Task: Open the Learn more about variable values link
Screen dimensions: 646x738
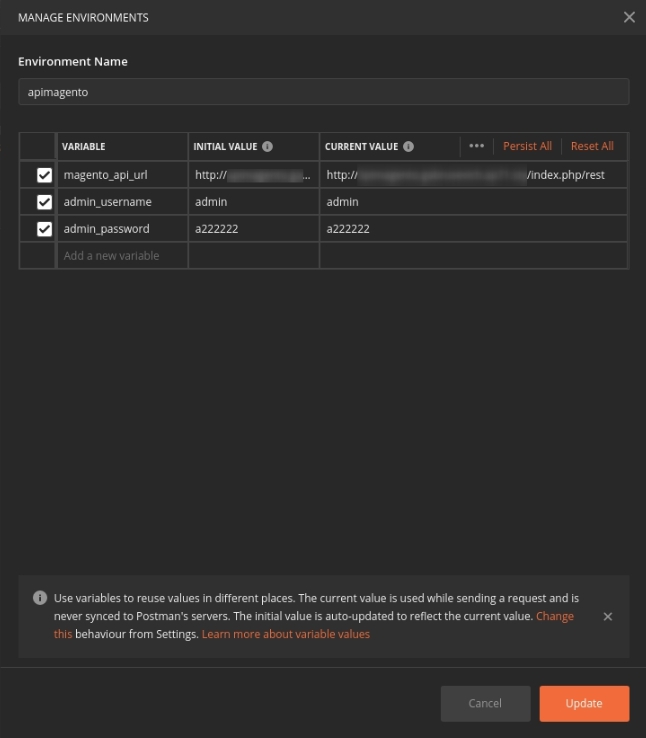Action: pyautogui.click(x=286, y=634)
